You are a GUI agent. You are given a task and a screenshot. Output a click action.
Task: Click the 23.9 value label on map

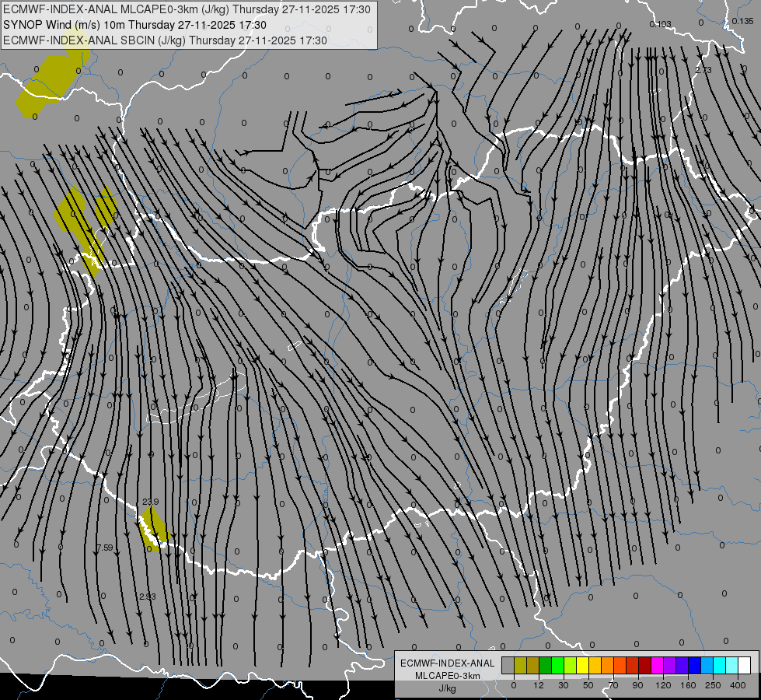[151, 502]
